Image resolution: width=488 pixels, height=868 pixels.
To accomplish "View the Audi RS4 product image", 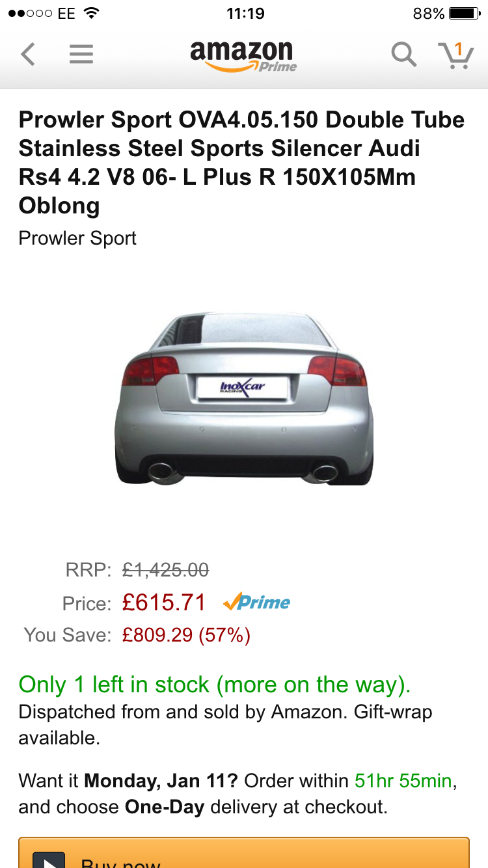I will [x=244, y=398].
